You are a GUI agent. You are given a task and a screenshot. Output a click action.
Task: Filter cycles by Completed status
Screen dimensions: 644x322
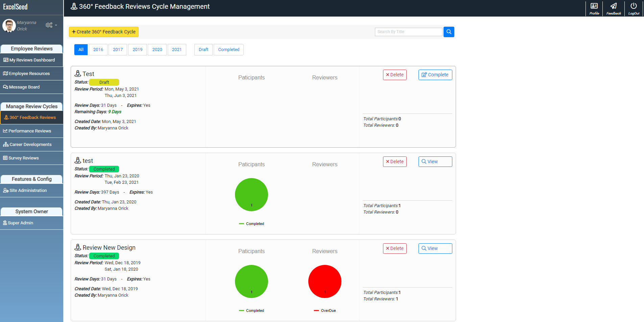click(229, 49)
